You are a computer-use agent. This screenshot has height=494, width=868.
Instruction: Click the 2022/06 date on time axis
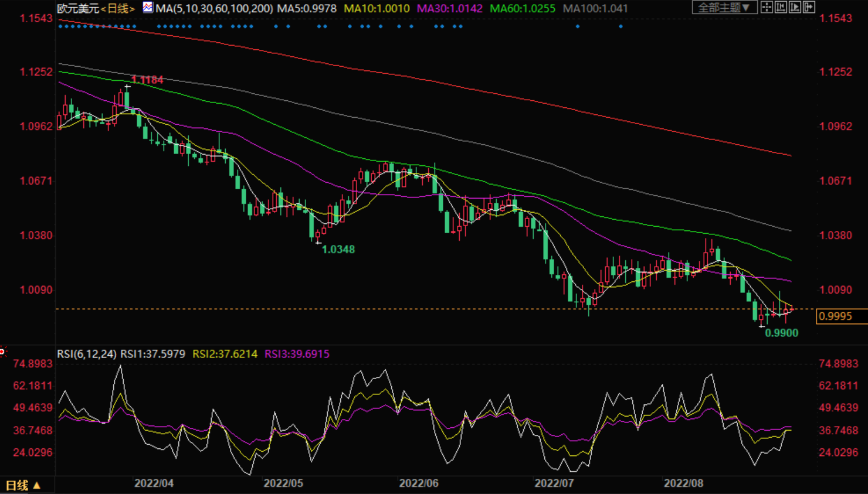419,483
